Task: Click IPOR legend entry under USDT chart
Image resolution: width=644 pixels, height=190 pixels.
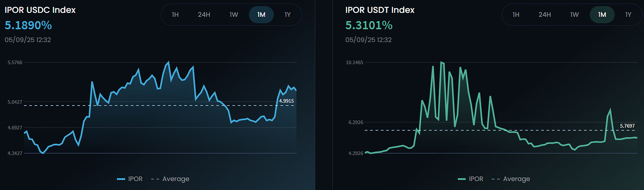Action: coord(471,179)
